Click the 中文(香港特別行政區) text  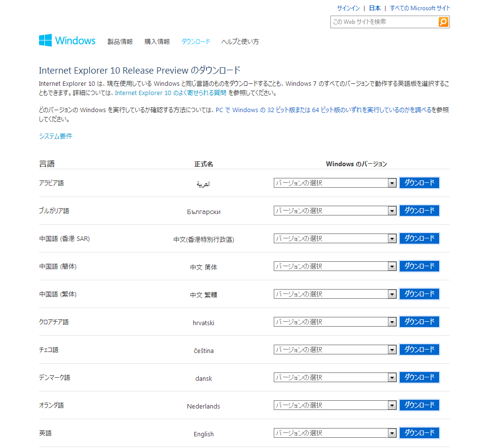pos(203,239)
